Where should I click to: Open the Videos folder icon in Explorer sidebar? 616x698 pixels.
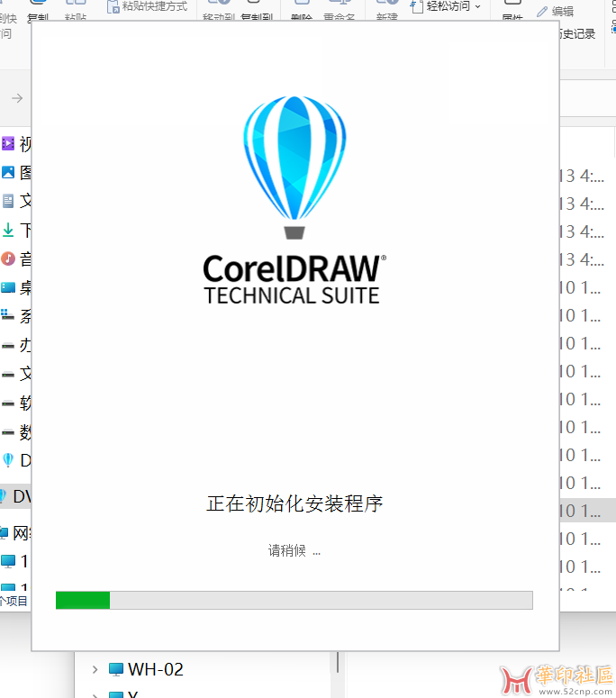click(8, 143)
